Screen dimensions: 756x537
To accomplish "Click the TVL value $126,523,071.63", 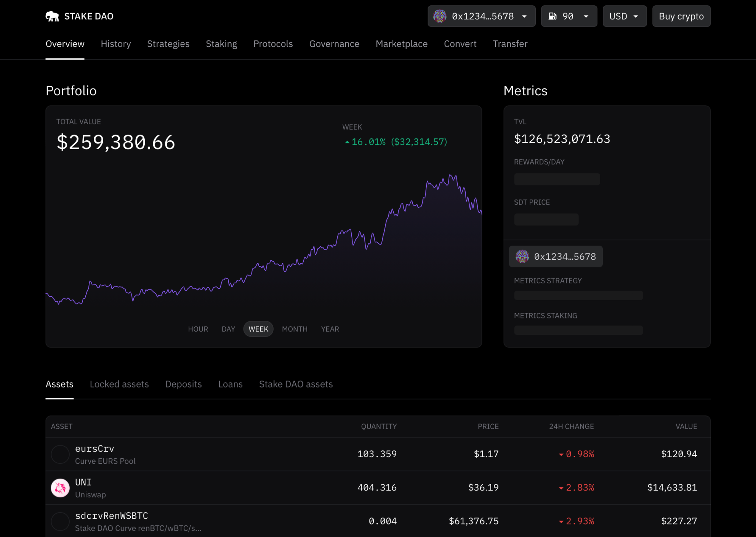I will 562,139.
